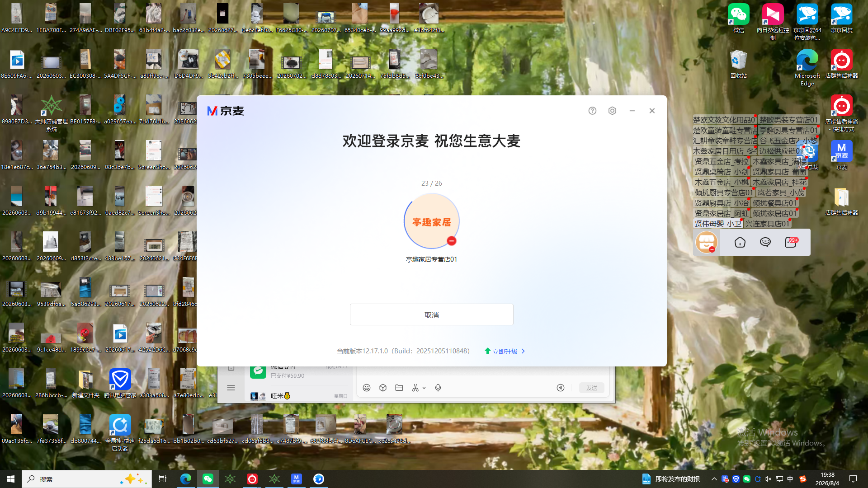The width and height of the screenshot is (868, 488).
Task: Click the cube favorites icon in WeChat toolbar
Action: tap(383, 388)
